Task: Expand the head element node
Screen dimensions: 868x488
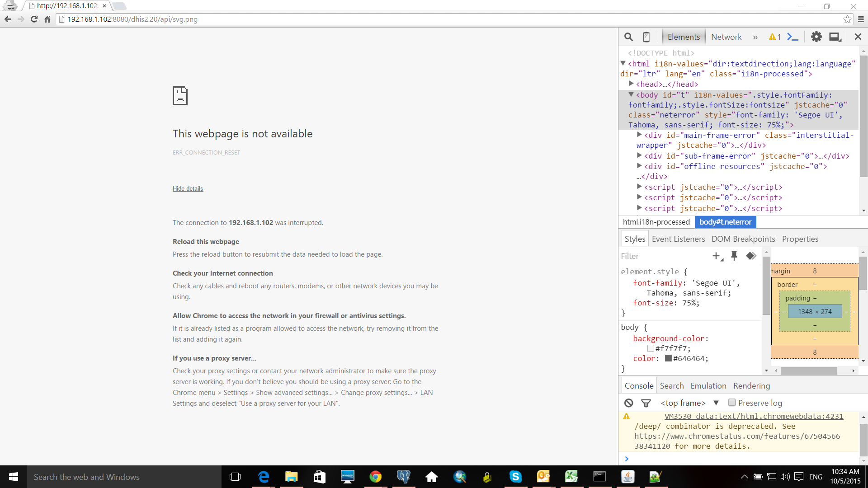Action: pyautogui.click(x=632, y=84)
